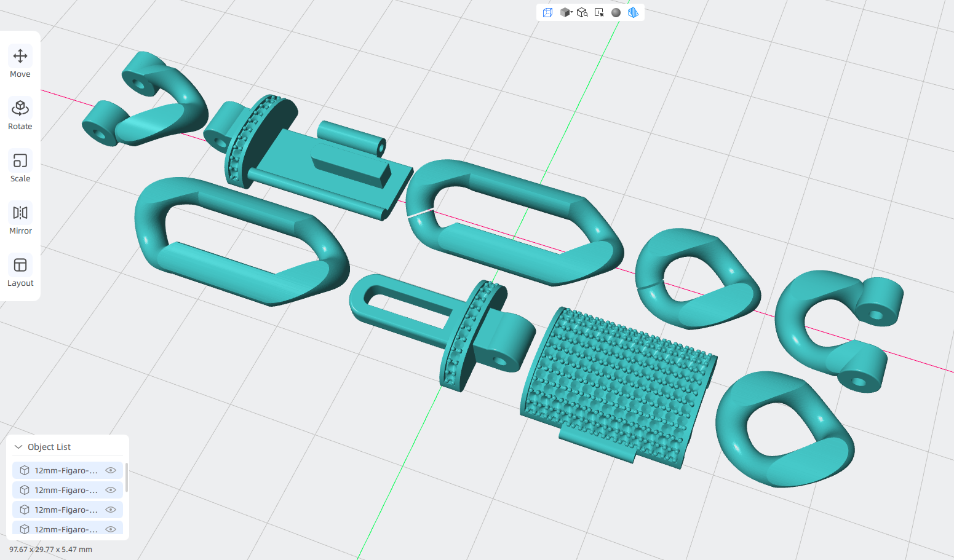Click the cube with magnifier zoom-to-object icon
The height and width of the screenshot is (560, 954).
[x=582, y=12]
